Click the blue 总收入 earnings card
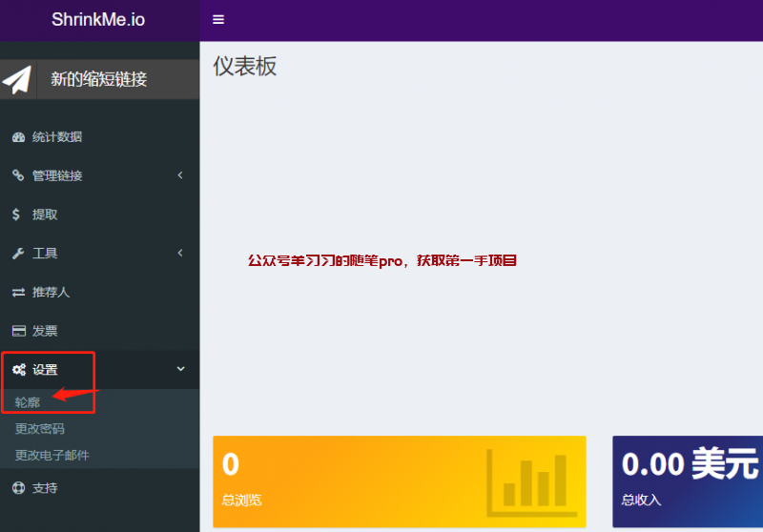 pos(687,482)
